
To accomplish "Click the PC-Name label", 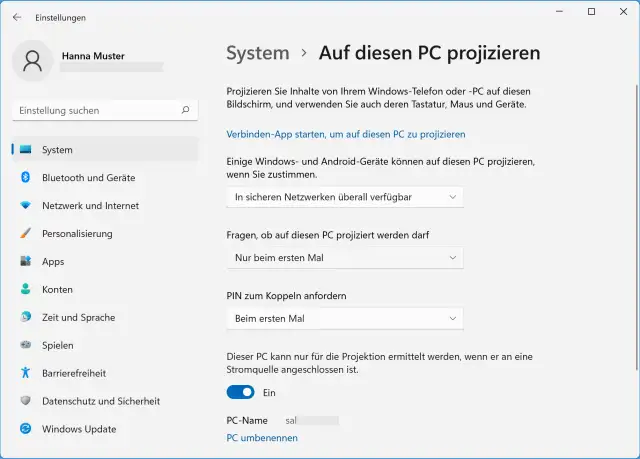I will pos(247,420).
